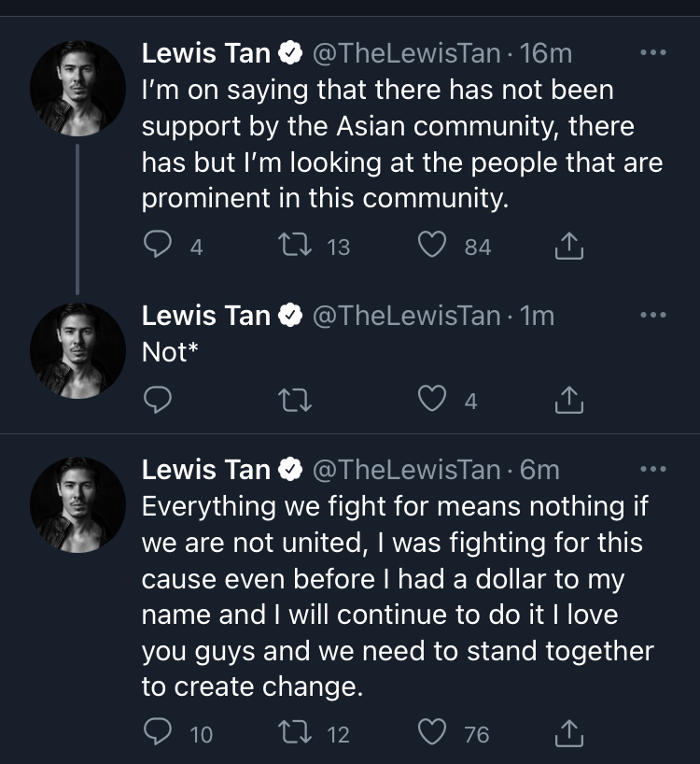Share the 6m "Everything we fight for" tweet
The height and width of the screenshot is (764, 700).
click(x=568, y=733)
